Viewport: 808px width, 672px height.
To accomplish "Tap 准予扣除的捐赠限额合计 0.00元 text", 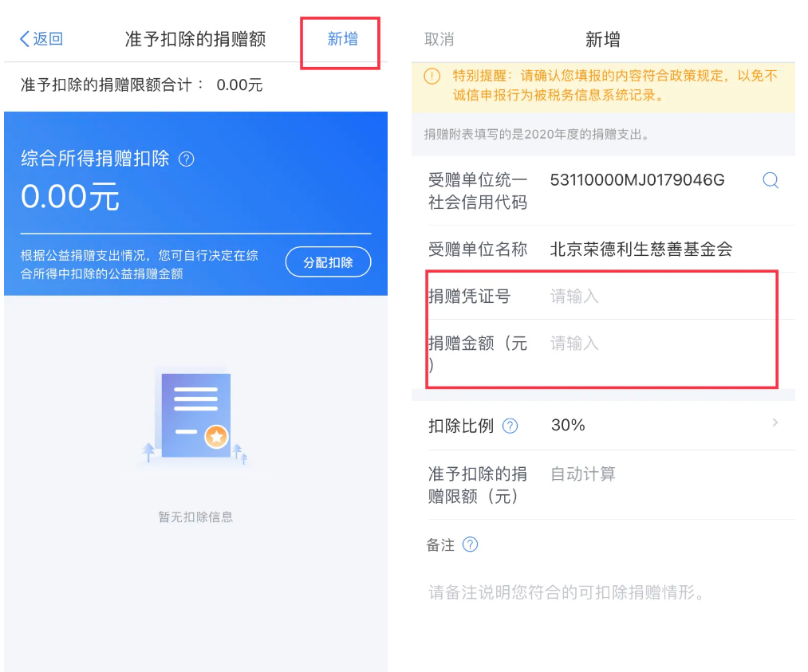I will 142,85.
